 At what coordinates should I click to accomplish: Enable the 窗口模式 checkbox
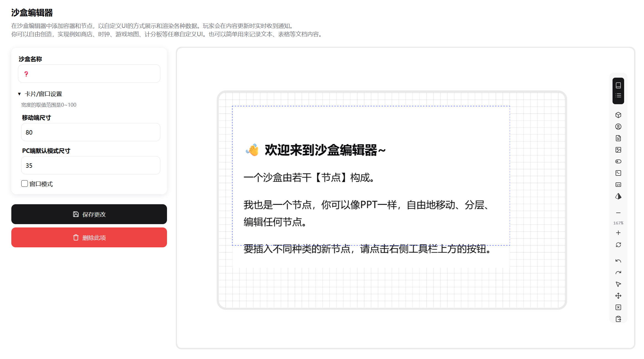25,184
